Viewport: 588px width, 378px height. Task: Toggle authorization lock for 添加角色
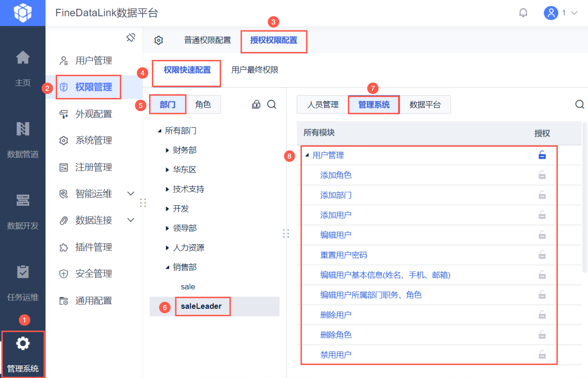click(542, 175)
